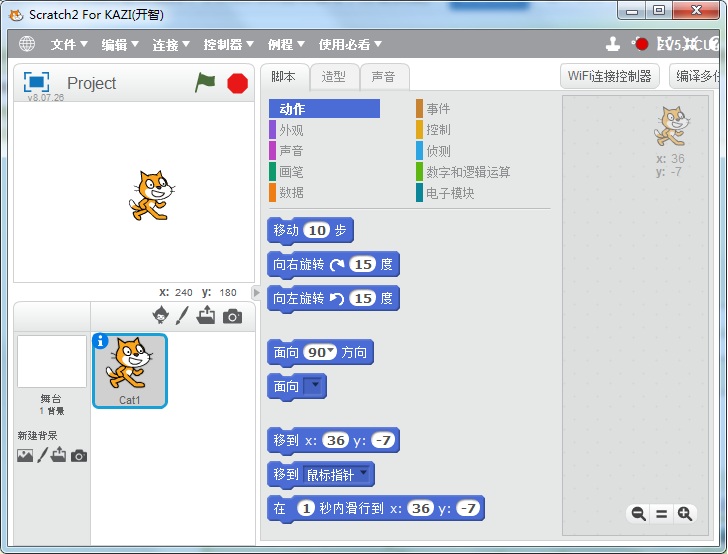Click WiFi连接控制器 button
Screen dimensions: 728x554
[x=610, y=76]
